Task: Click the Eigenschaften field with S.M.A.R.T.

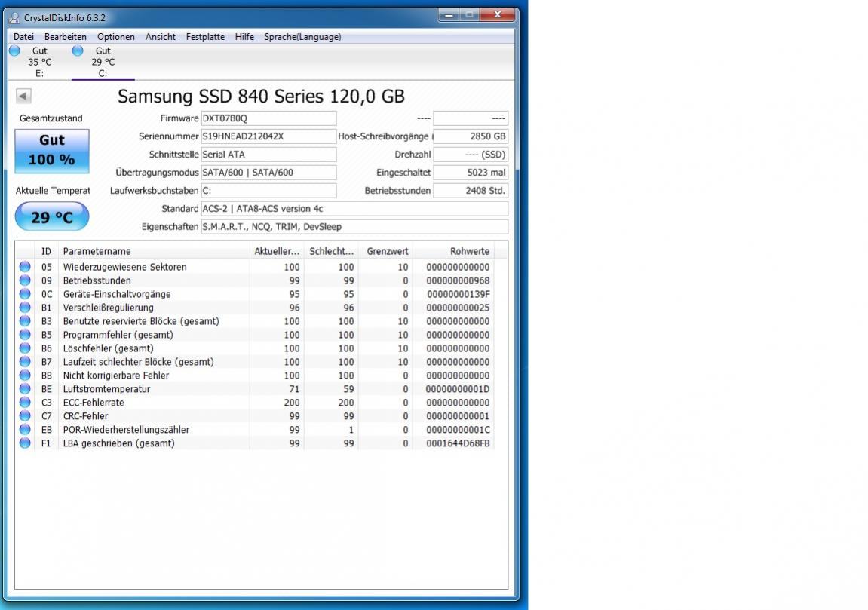Action: (x=354, y=226)
